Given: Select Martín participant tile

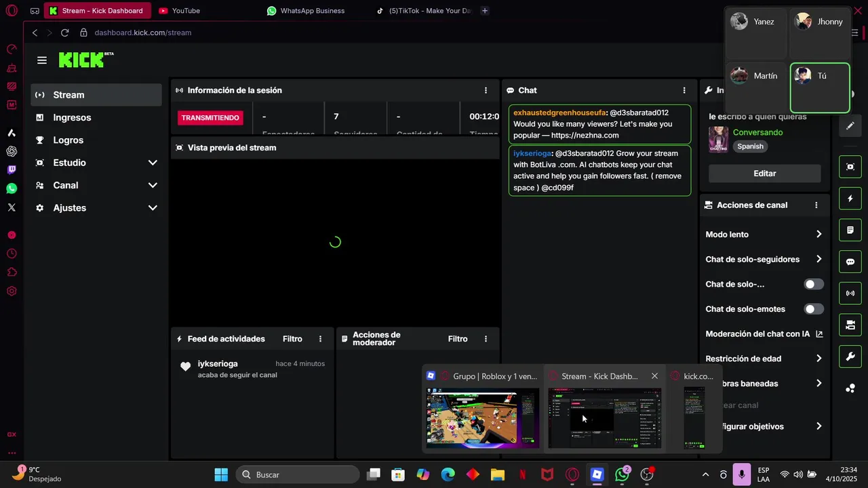Looking at the screenshot, I should click(x=755, y=88).
